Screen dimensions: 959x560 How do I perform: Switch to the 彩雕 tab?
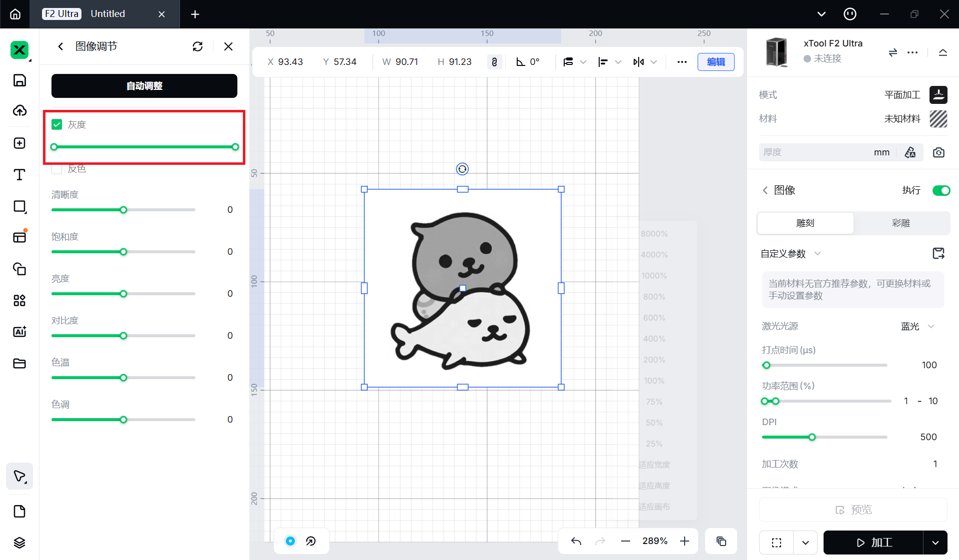[901, 223]
